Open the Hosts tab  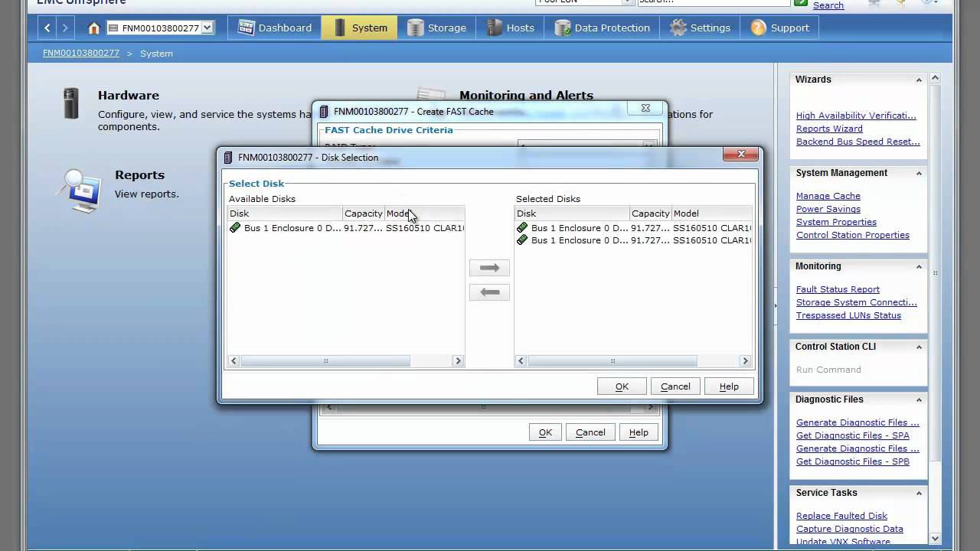[x=510, y=28]
